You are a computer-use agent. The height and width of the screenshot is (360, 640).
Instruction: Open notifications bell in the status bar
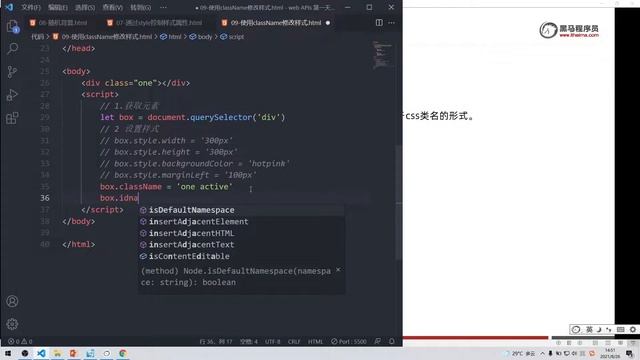coord(392,341)
